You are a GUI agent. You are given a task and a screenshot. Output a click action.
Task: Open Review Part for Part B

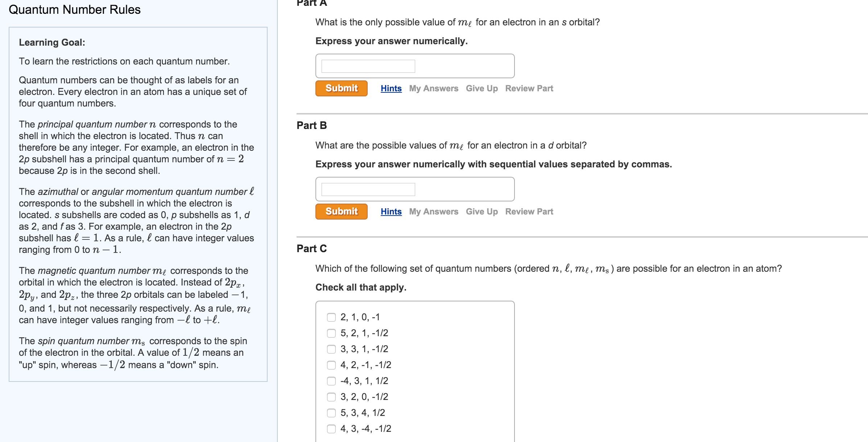(x=529, y=211)
